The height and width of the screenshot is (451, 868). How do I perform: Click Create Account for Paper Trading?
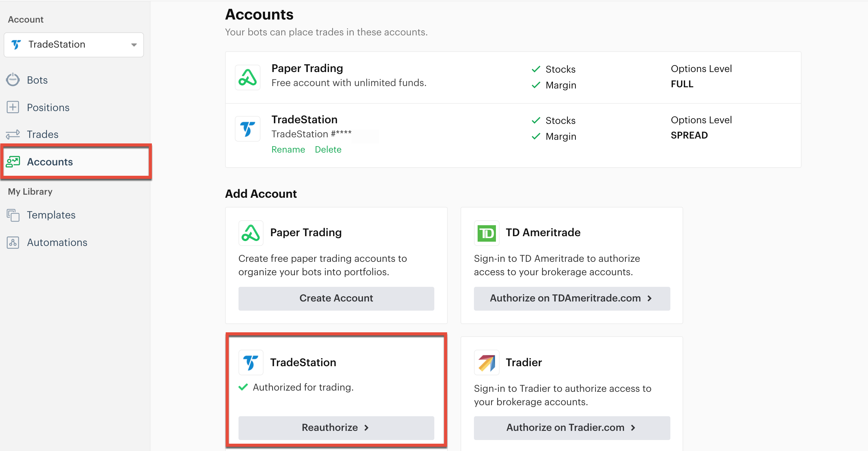(x=335, y=298)
